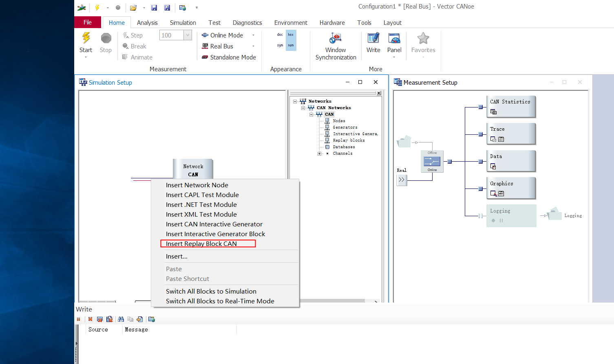Save configuration with the floppy disk icon

coord(154,7)
